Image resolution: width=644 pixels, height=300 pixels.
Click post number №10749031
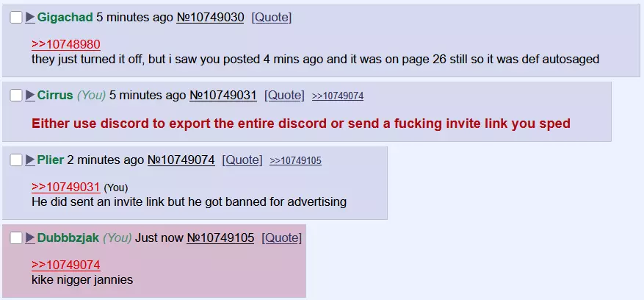tap(223, 96)
